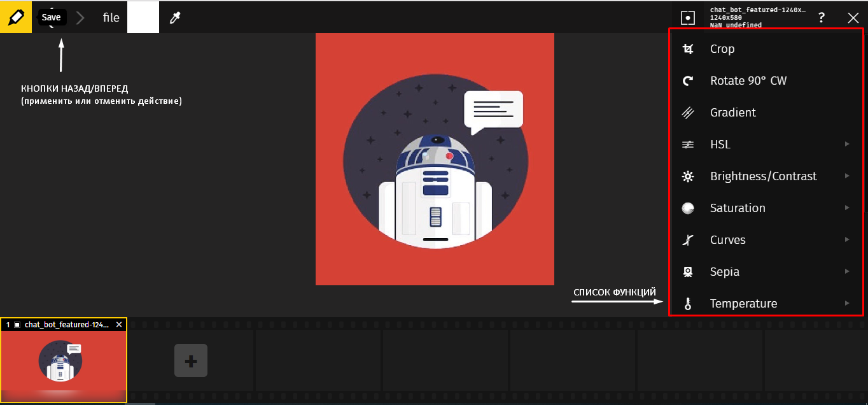Open the white color swatch
This screenshot has height=405, width=868.
coord(143,17)
